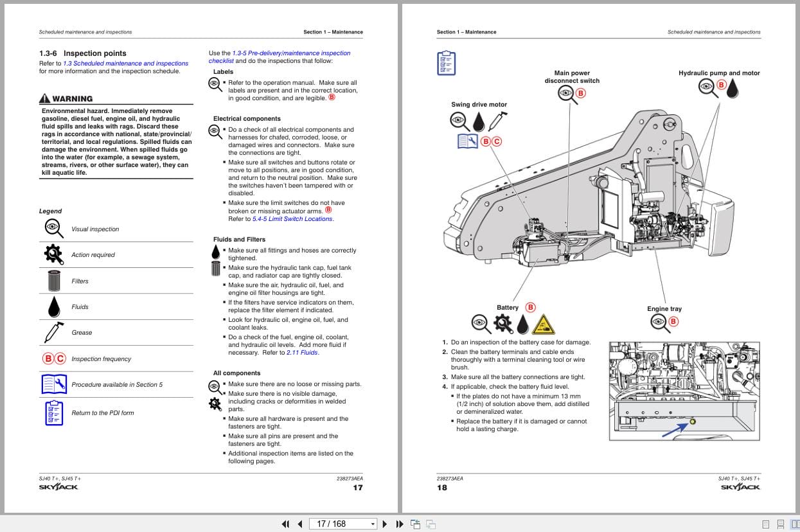Click the Fluids drop icon in legend
This screenshot has width=800, height=532.
53,306
